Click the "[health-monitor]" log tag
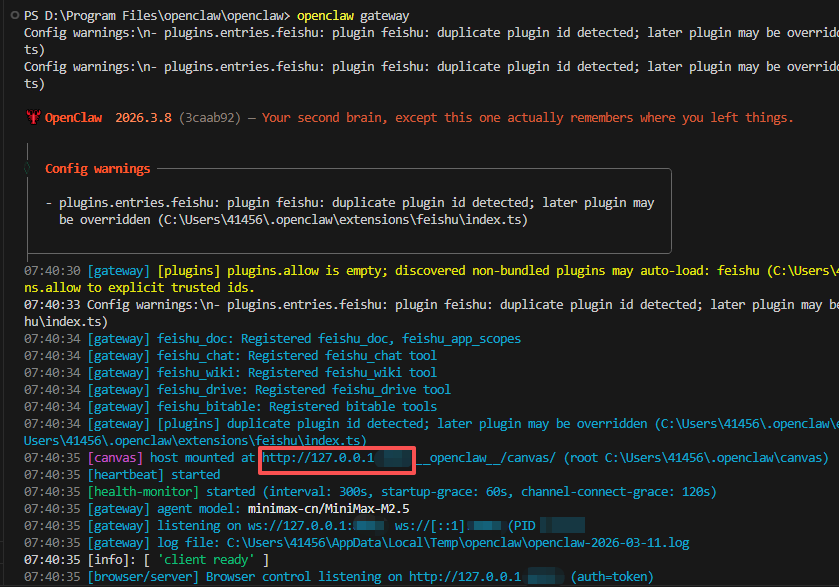Screen dimensions: 839x587 143,492
